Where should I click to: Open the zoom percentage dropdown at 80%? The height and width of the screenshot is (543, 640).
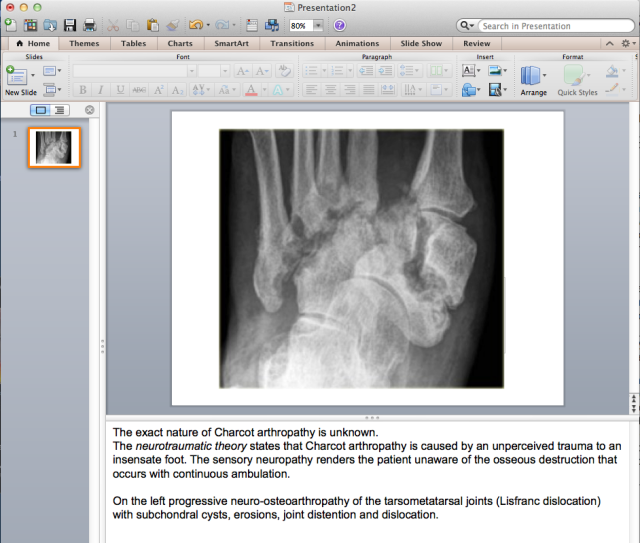click(319, 25)
